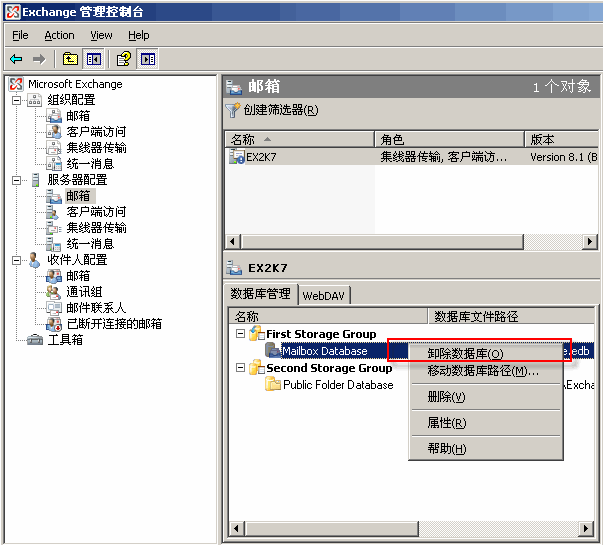Click the Mailbox Database icon

click(273, 350)
